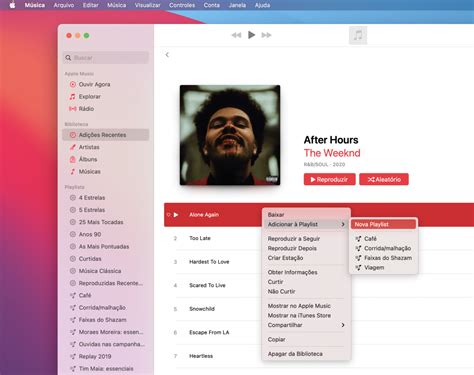Click the Aleatório shuffle button
This screenshot has height=375, width=474.
384,179
